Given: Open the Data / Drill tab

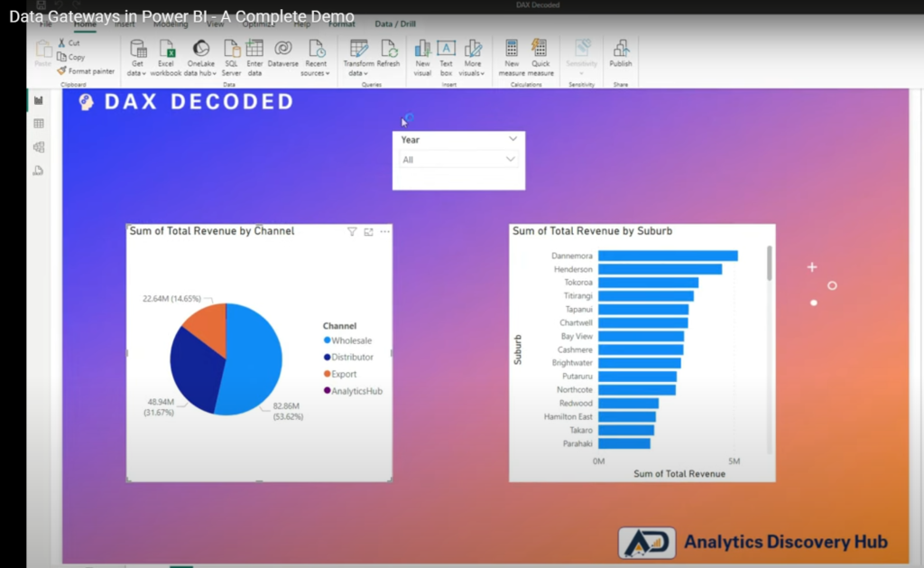Looking at the screenshot, I should pyautogui.click(x=395, y=24).
